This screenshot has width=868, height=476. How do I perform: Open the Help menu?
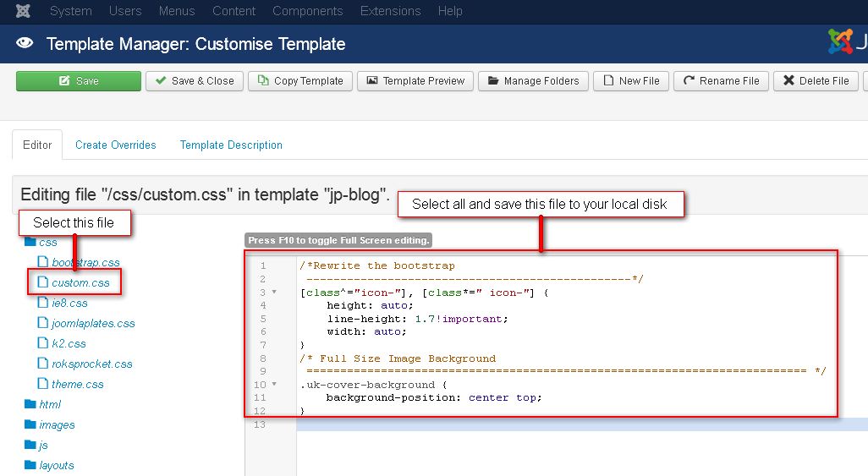pyautogui.click(x=450, y=11)
